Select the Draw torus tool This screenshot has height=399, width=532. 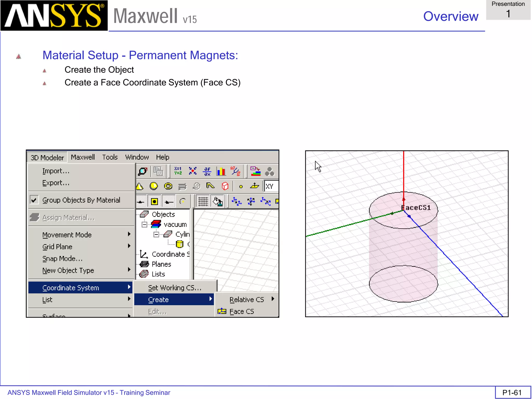168,186
